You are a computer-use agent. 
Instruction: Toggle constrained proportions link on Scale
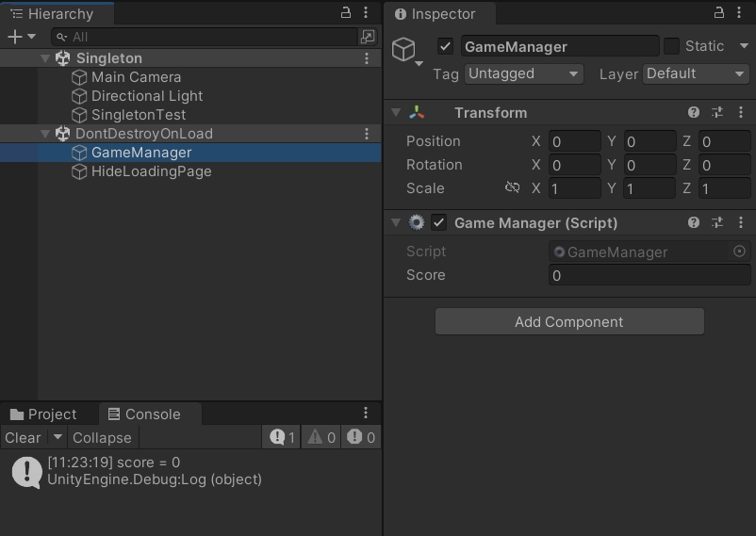(x=512, y=187)
